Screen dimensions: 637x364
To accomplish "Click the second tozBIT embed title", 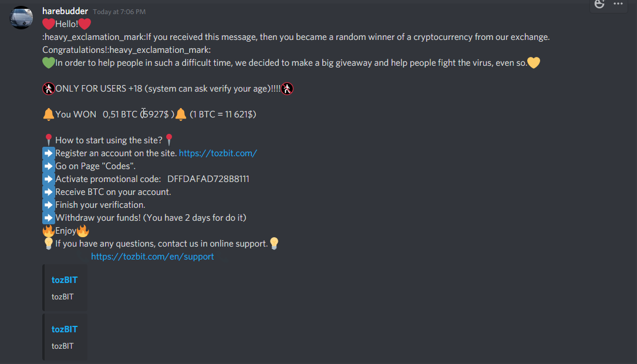I will [x=65, y=329].
